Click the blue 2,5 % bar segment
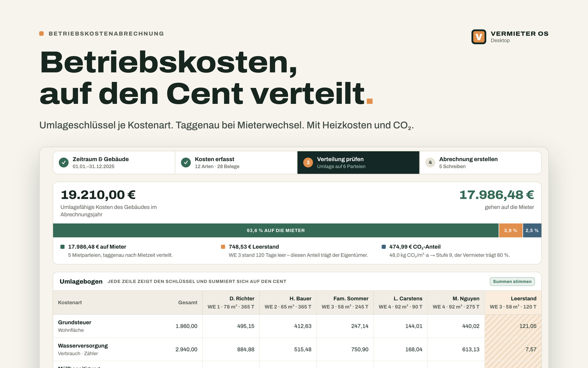 click(x=532, y=230)
